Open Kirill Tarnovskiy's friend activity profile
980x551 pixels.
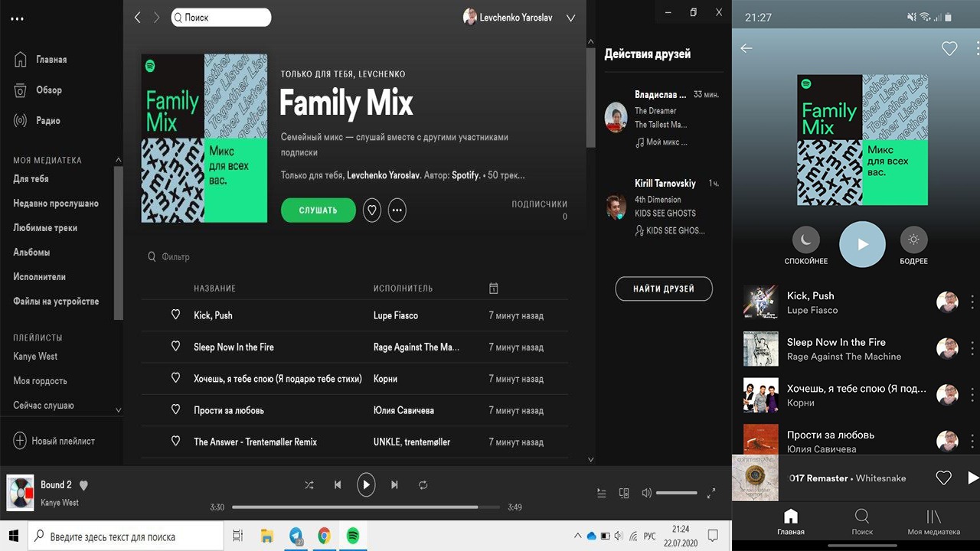(665, 184)
